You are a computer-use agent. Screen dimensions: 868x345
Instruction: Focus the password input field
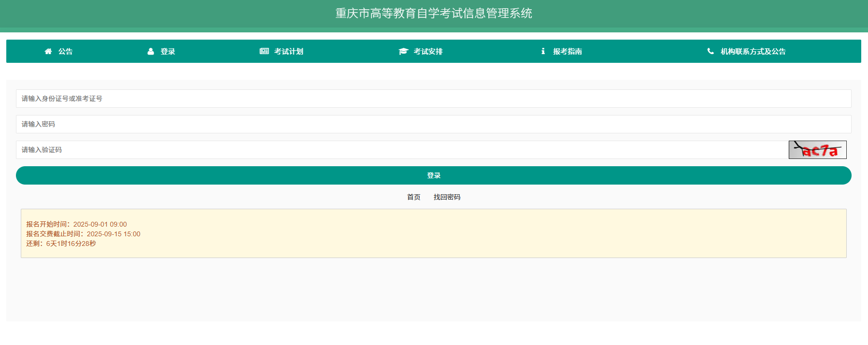434,124
